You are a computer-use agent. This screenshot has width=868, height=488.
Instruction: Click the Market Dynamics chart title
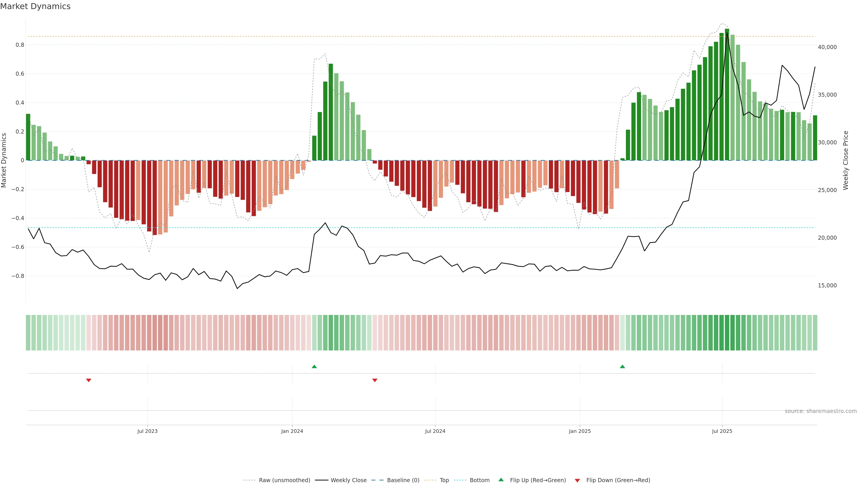[35, 6]
